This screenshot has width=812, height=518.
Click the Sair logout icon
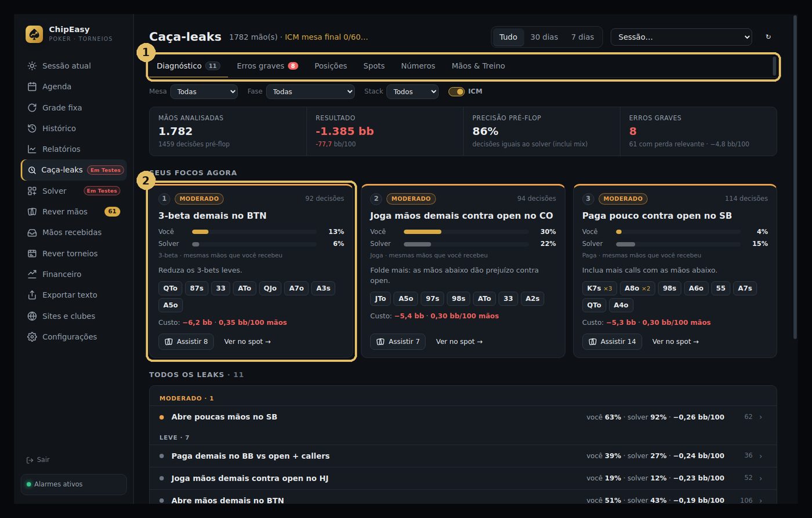[30, 460]
